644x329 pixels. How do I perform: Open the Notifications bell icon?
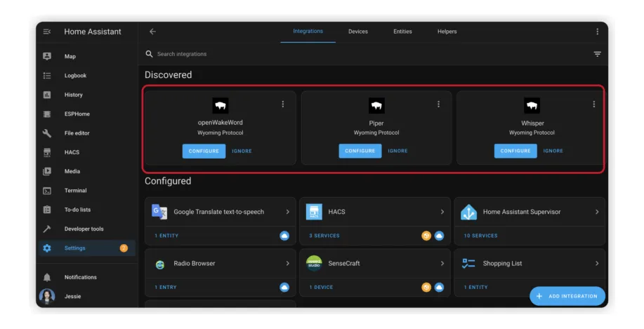click(x=47, y=277)
